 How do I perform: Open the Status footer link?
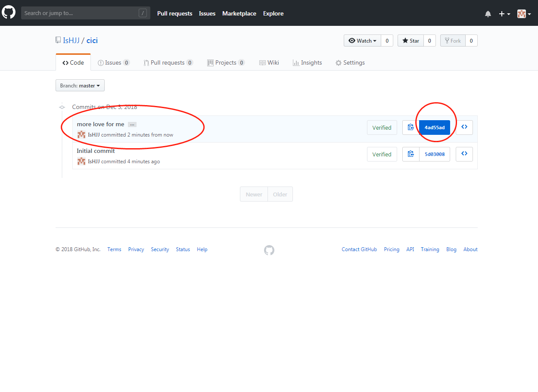point(183,249)
